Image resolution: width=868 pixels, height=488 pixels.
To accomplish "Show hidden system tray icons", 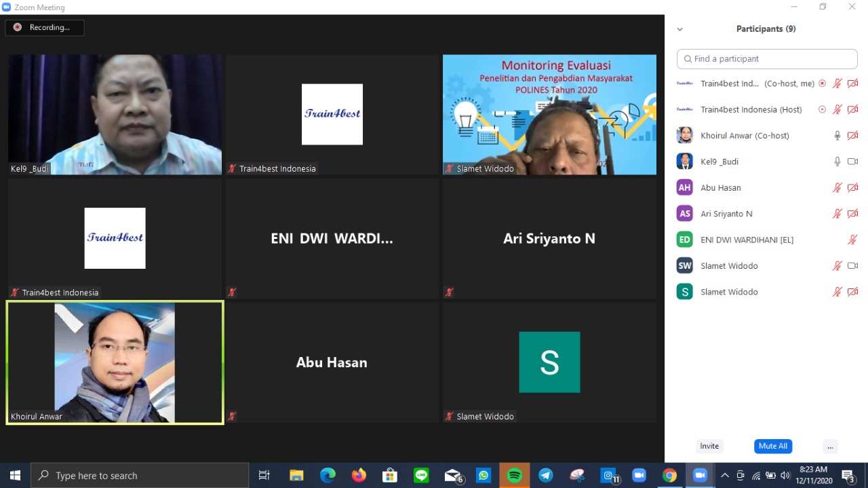I will (725, 476).
